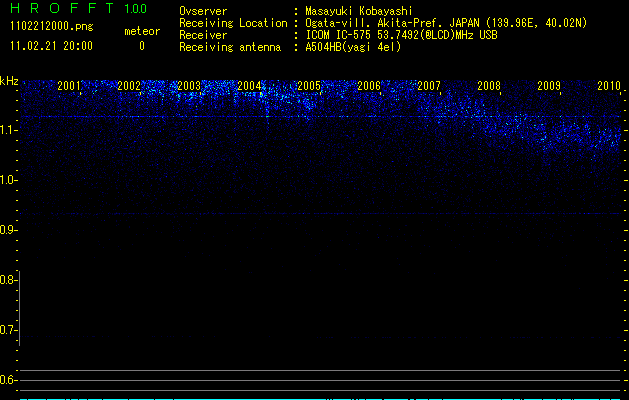Viewport: 629px width, 400px height.
Task: Click the 1.0 kHz axis label
Action: [8, 180]
